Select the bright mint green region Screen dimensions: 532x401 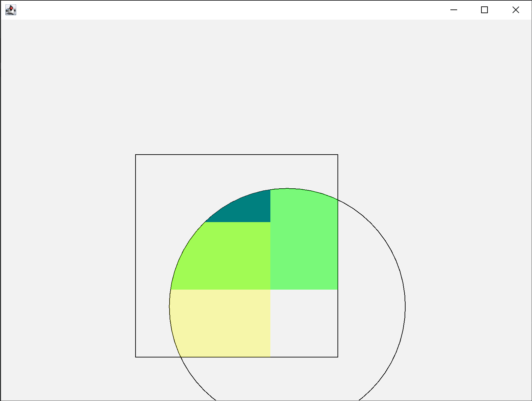(x=303, y=243)
